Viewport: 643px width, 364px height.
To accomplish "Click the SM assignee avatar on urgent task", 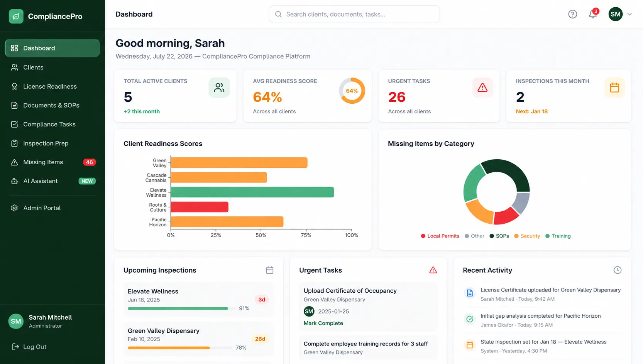I will (x=309, y=311).
